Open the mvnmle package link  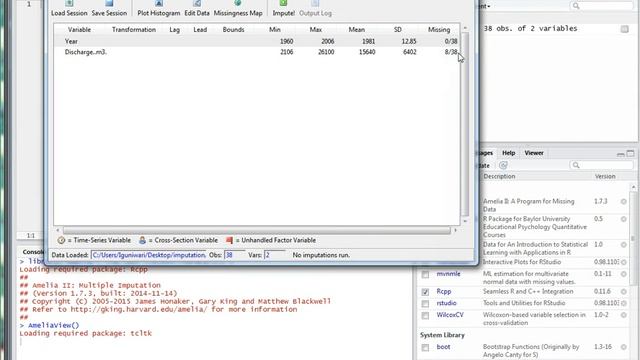point(448,274)
